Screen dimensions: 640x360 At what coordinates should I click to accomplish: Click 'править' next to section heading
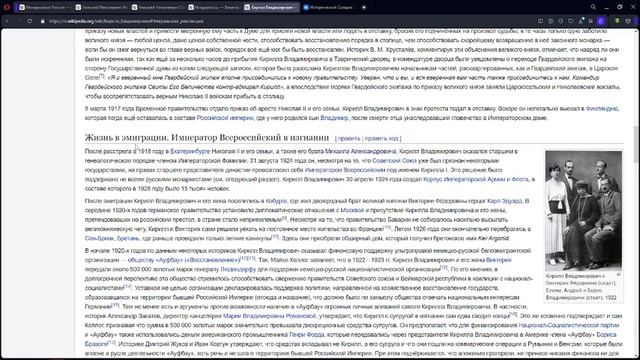[x=349, y=139]
